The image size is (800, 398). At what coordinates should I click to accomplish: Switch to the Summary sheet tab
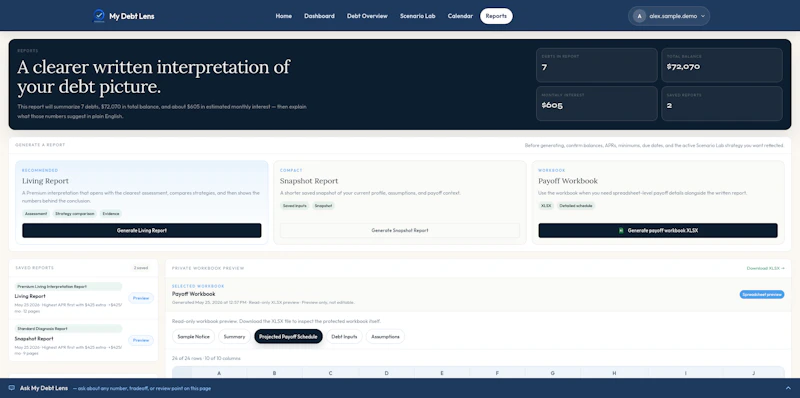(x=234, y=337)
